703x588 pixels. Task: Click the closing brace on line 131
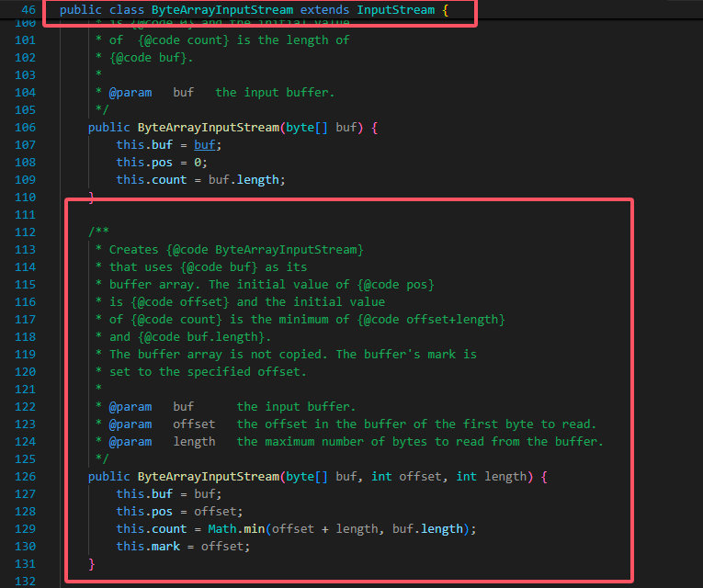pyautogui.click(x=92, y=563)
